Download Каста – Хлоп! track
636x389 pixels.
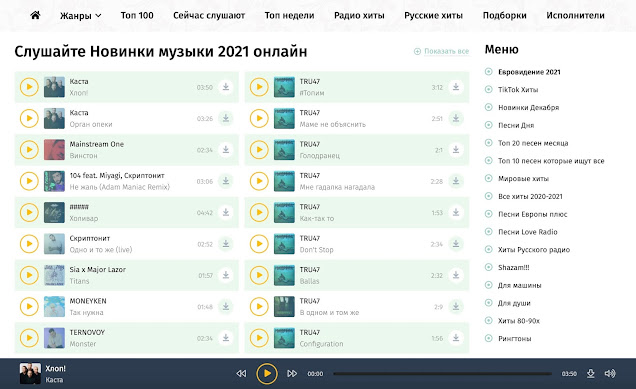pos(226,87)
